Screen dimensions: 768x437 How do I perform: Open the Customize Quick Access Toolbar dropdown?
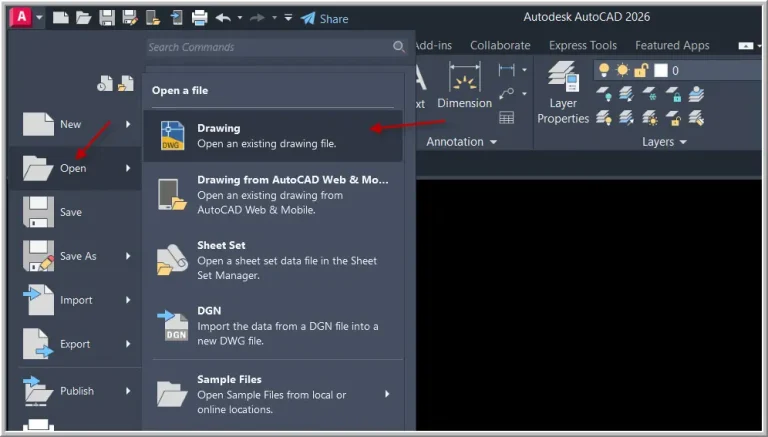288,18
